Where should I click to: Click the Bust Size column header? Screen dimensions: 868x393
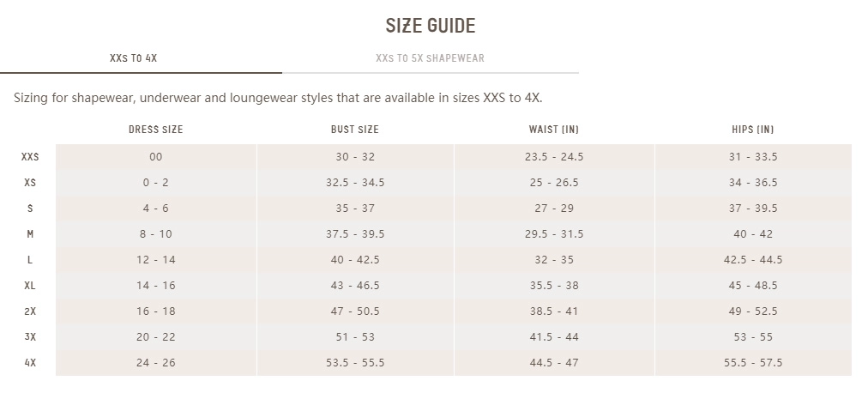pos(355,130)
